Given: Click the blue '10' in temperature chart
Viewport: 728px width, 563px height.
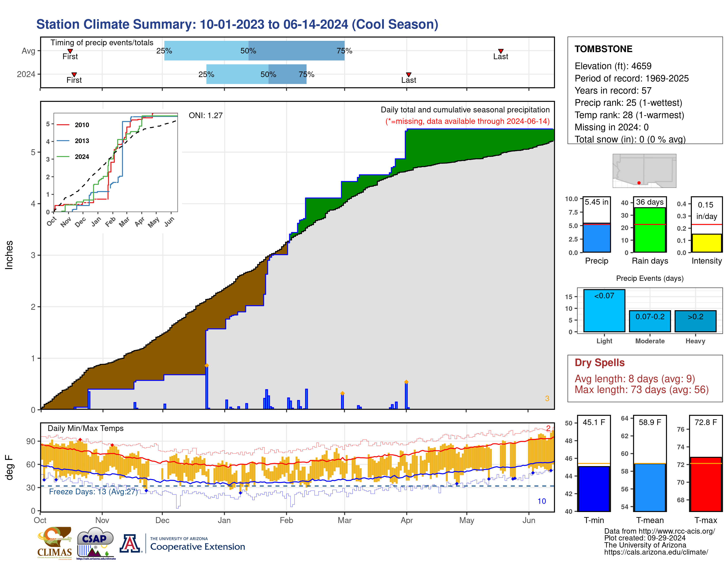Looking at the screenshot, I should [542, 501].
